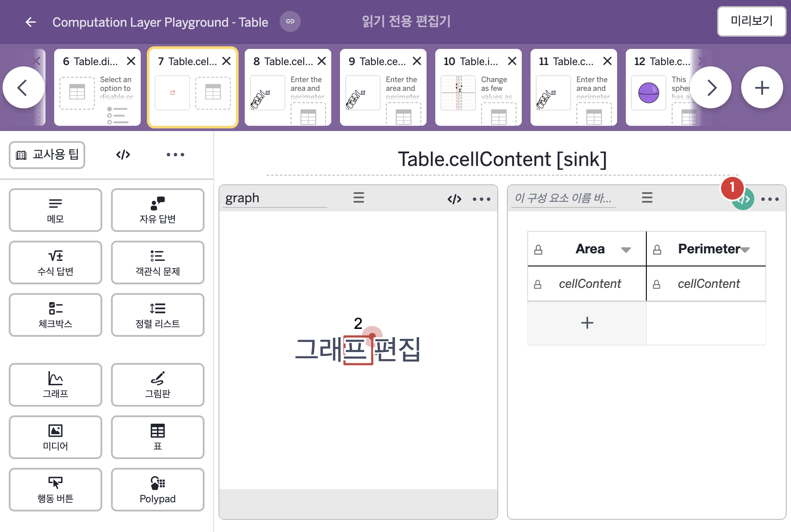Open screen 6 Table.di... thumbnail
Screen dimensions: 791x532
(x=97, y=87)
